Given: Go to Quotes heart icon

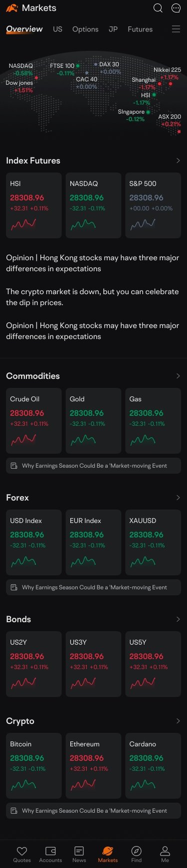Looking at the screenshot, I should (21, 851).
